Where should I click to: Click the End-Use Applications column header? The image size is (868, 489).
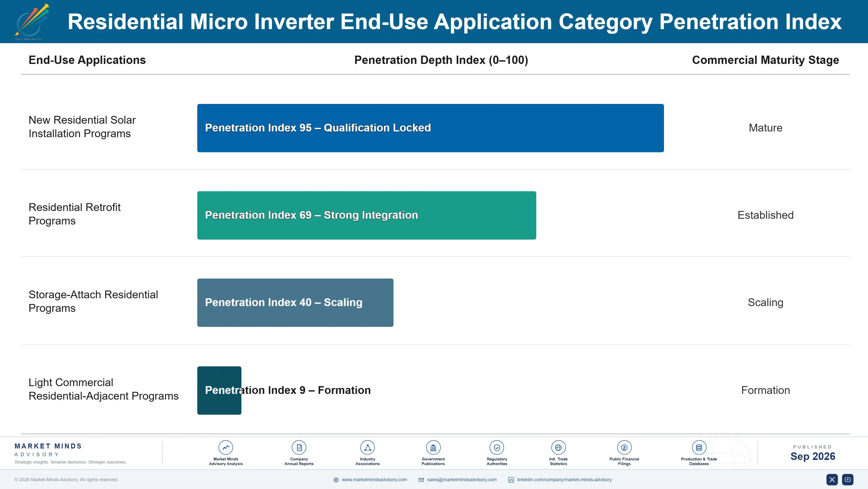(x=87, y=60)
